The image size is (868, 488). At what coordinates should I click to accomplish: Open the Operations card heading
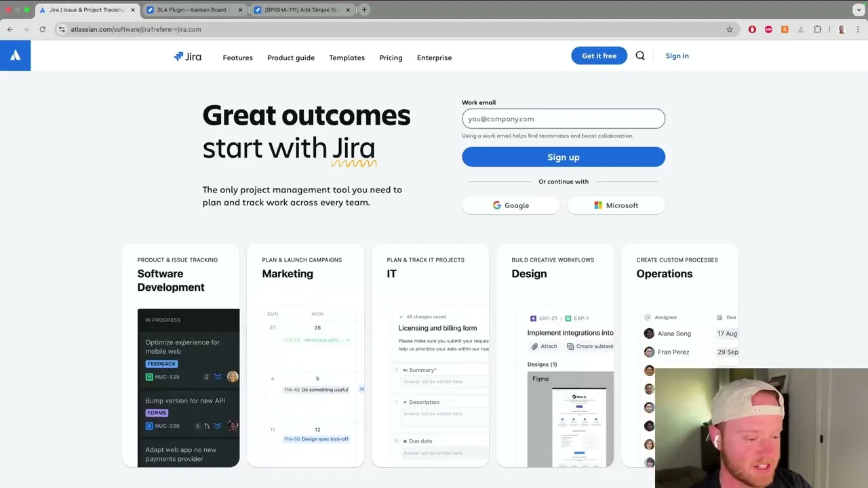[665, 274]
